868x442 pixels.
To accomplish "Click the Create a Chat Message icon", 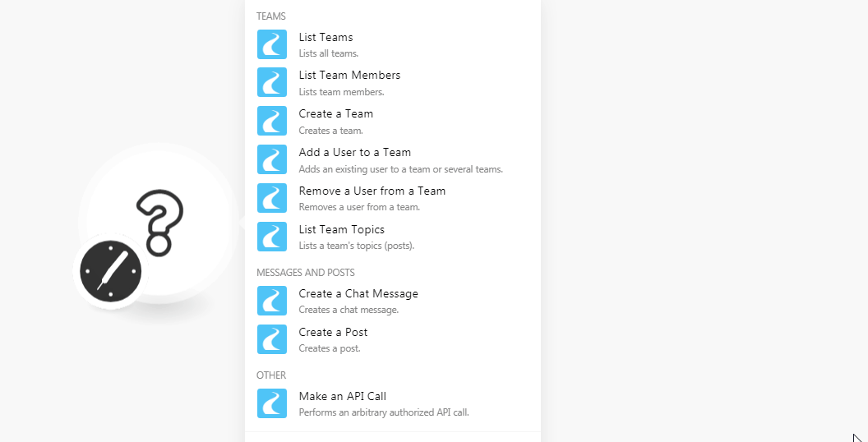I will (x=272, y=301).
